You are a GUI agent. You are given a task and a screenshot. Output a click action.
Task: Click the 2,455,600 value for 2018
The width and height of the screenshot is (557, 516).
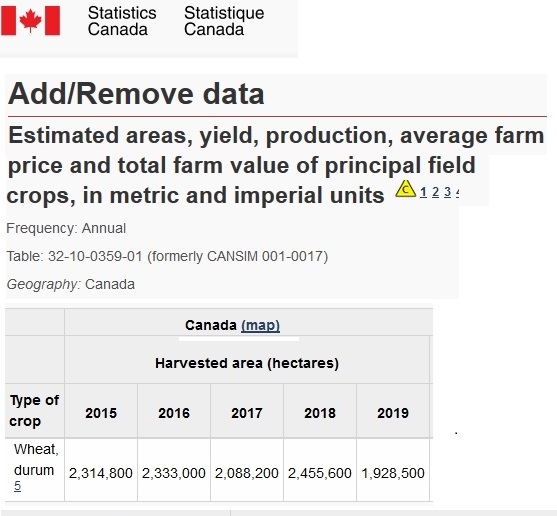[320, 473]
